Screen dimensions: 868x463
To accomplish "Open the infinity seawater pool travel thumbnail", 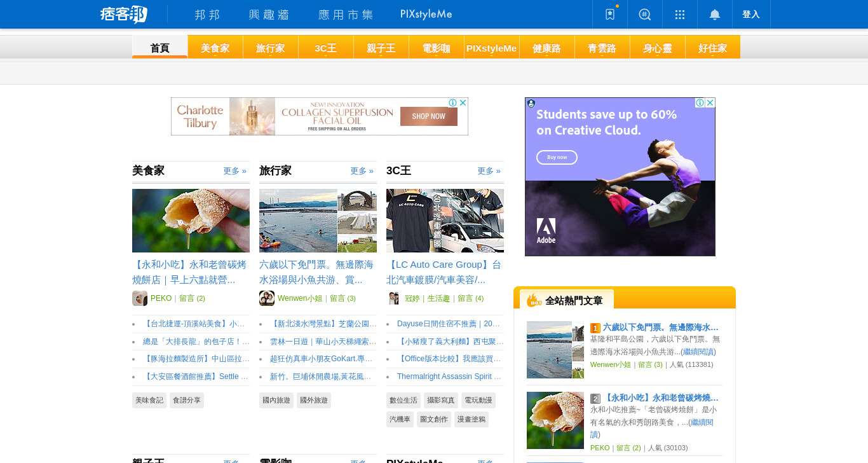I will coord(318,221).
